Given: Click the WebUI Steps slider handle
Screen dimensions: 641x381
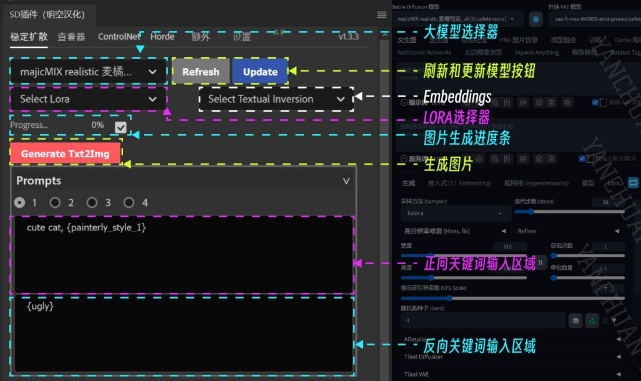Looking at the screenshot, I should click(531, 211).
